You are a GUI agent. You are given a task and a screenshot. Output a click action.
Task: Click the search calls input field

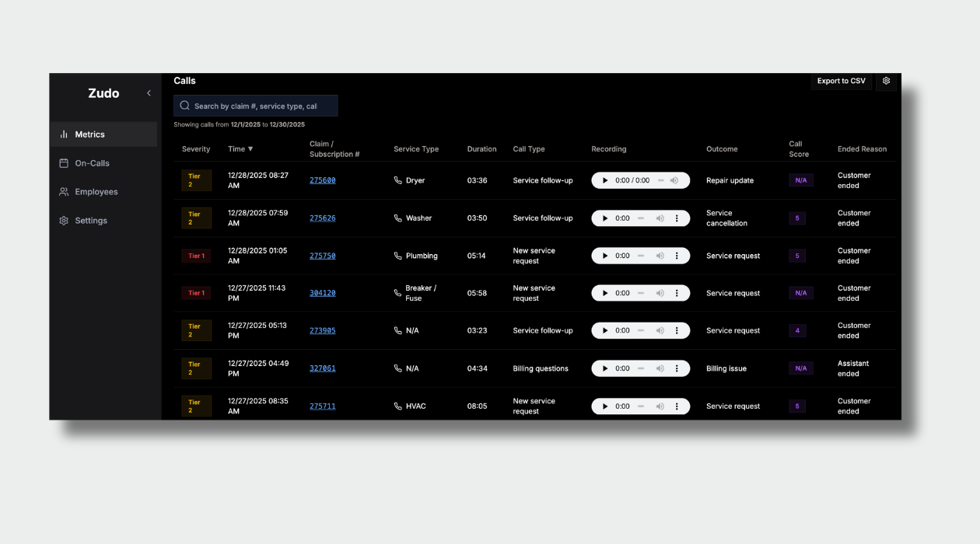[255, 106]
